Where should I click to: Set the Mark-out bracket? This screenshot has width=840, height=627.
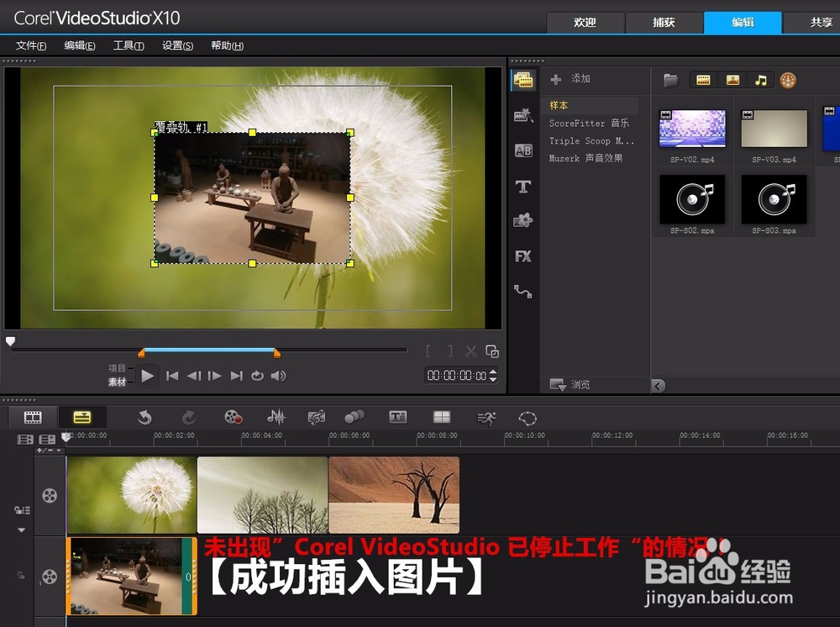pyautogui.click(x=450, y=351)
